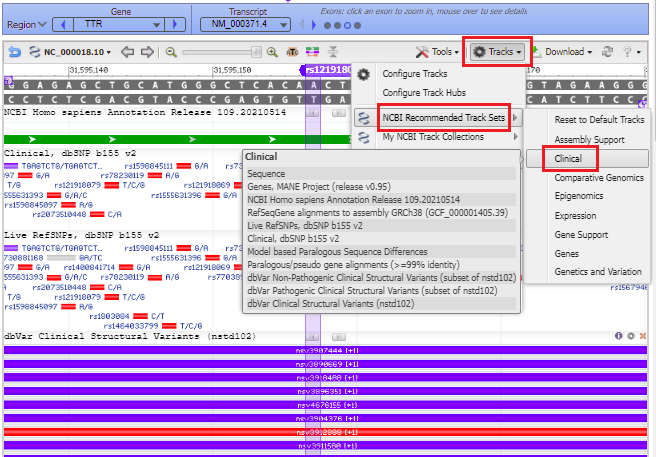Click variant nsv3907444 in dbVar track
Screen dimensions: 656x457
pos(320,351)
